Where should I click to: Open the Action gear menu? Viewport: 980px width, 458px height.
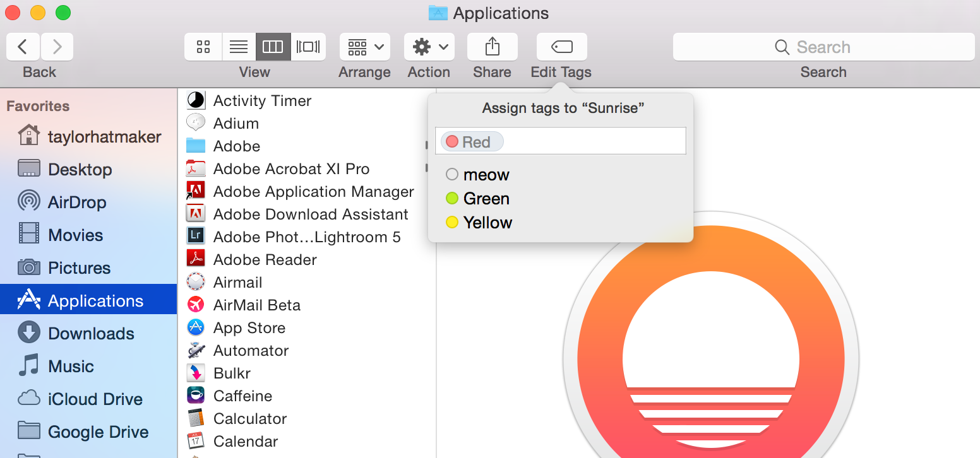429,47
